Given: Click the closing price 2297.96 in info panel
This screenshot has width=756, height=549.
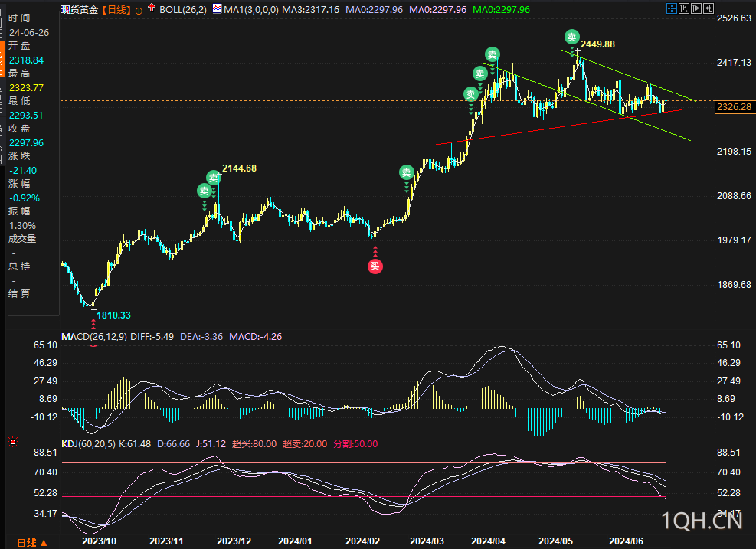Looking at the screenshot, I should [x=27, y=143].
